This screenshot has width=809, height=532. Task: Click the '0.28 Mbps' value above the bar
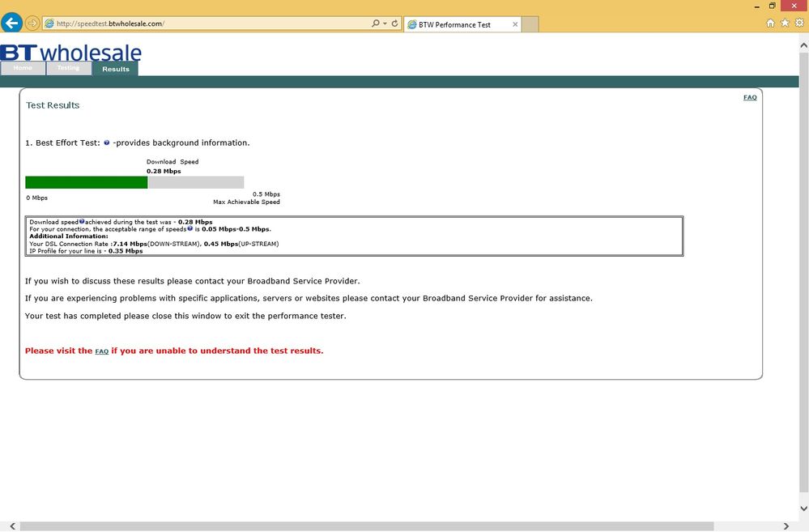164,172
